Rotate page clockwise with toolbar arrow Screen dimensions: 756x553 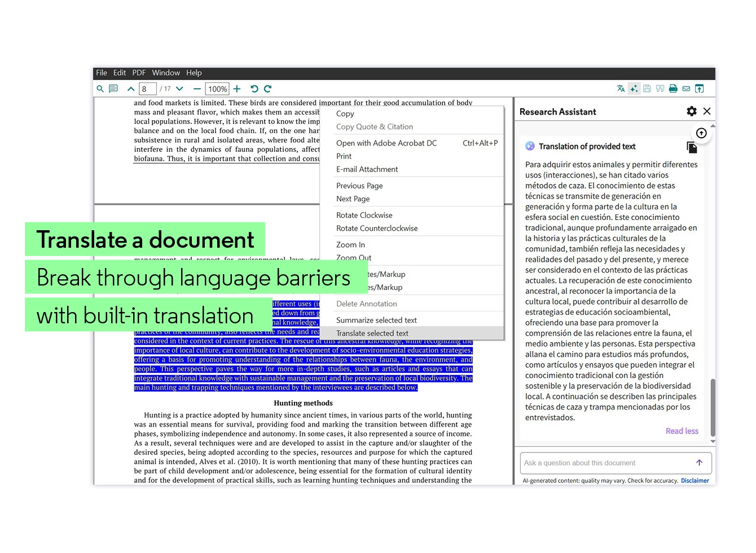(268, 89)
